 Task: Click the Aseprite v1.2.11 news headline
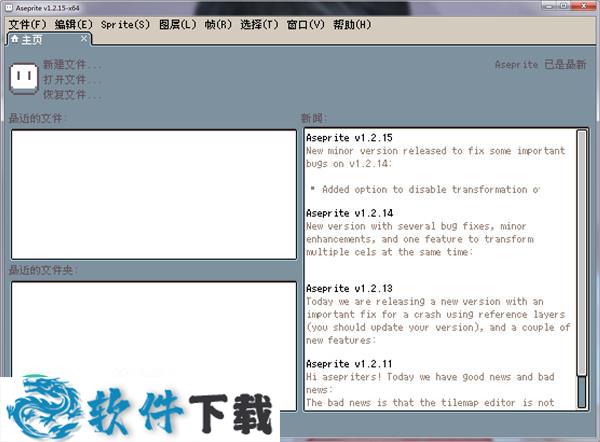coord(349,364)
